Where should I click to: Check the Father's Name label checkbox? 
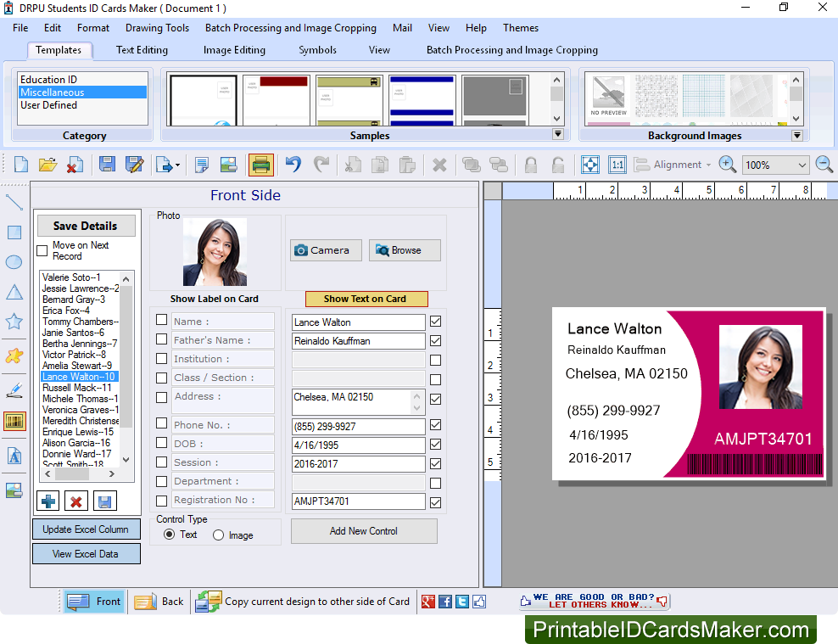coord(161,339)
